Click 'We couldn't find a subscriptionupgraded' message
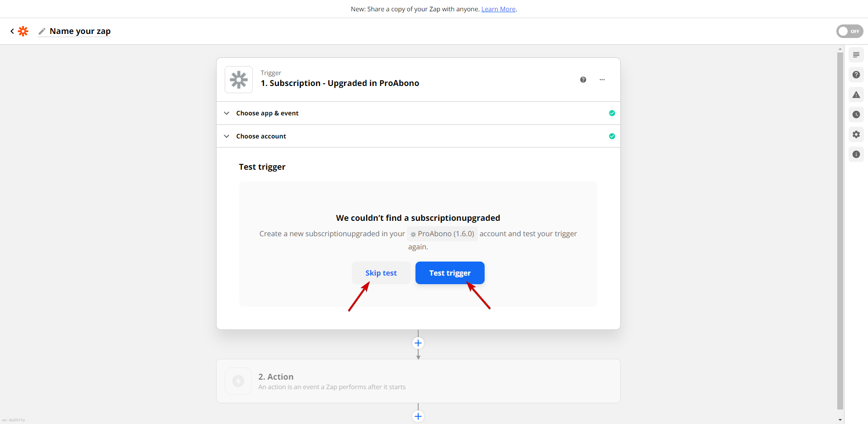Screen dimensions: 868x424 coord(418,218)
